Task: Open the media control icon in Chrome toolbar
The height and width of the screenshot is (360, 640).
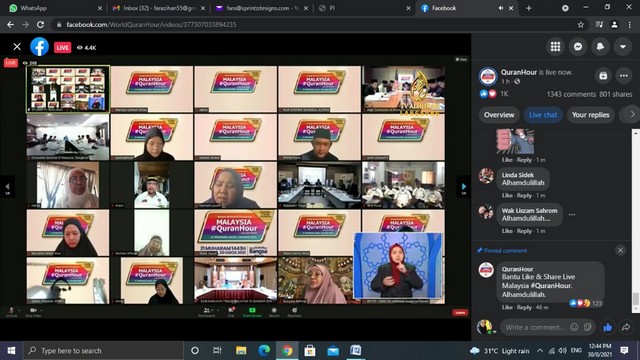Action: tap(599, 24)
